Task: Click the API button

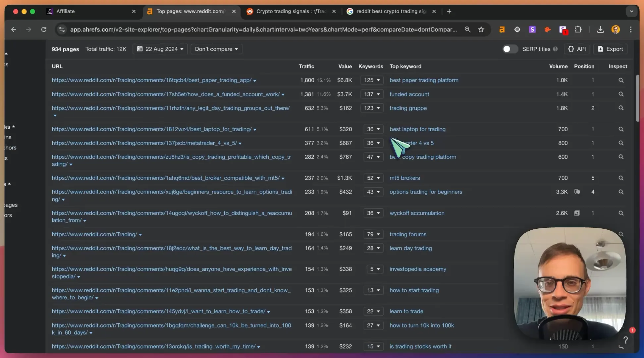Action: pyautogui.click(x=577, y=49)
